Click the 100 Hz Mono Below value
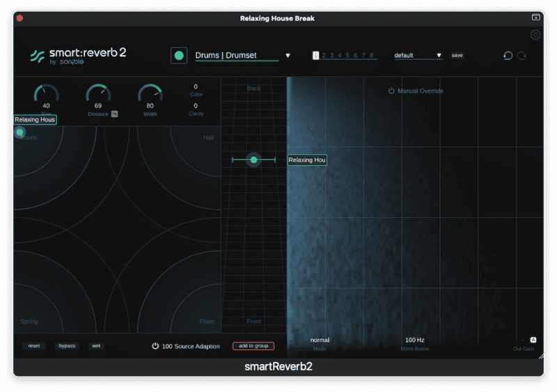Viewport: 557px width, 392px height. [x=414, y=340]
